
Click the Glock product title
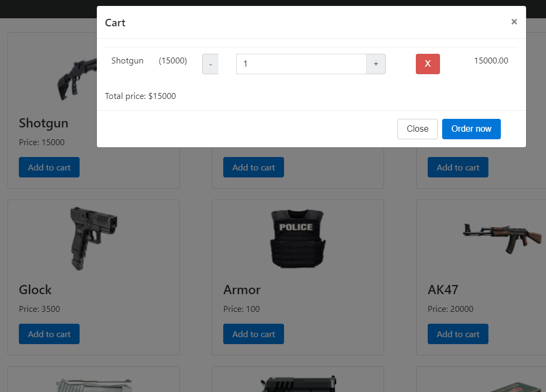coord(35,290)
